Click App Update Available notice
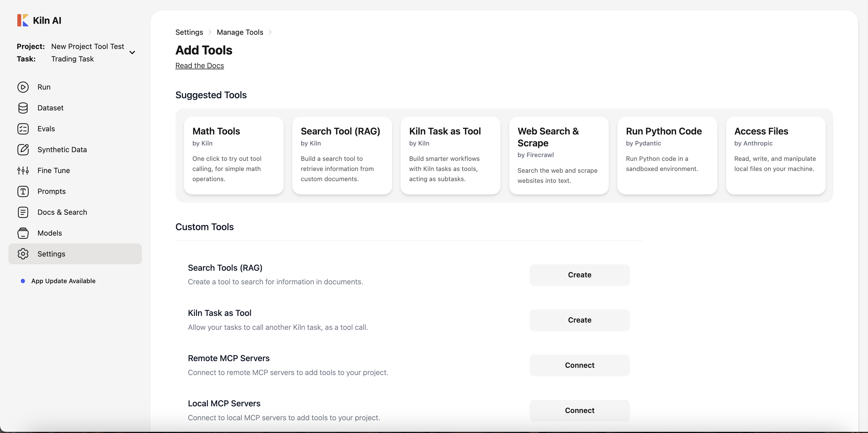The height and width of the screenshot is (433, 868). (x=63, y=281)
